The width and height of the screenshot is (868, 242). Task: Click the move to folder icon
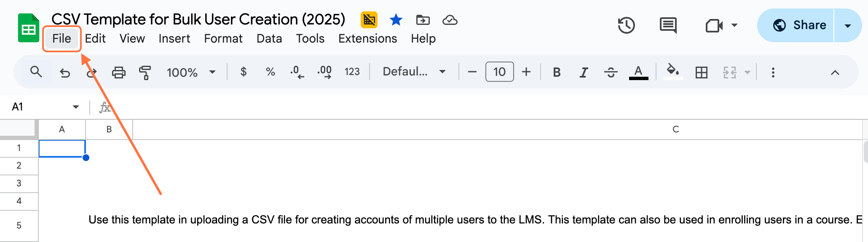(x=423, y=20)
